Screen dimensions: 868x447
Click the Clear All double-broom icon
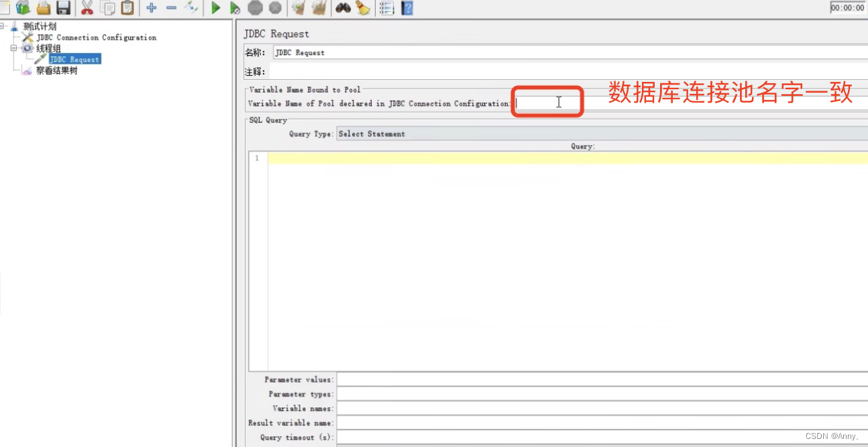tap(319, 8)
